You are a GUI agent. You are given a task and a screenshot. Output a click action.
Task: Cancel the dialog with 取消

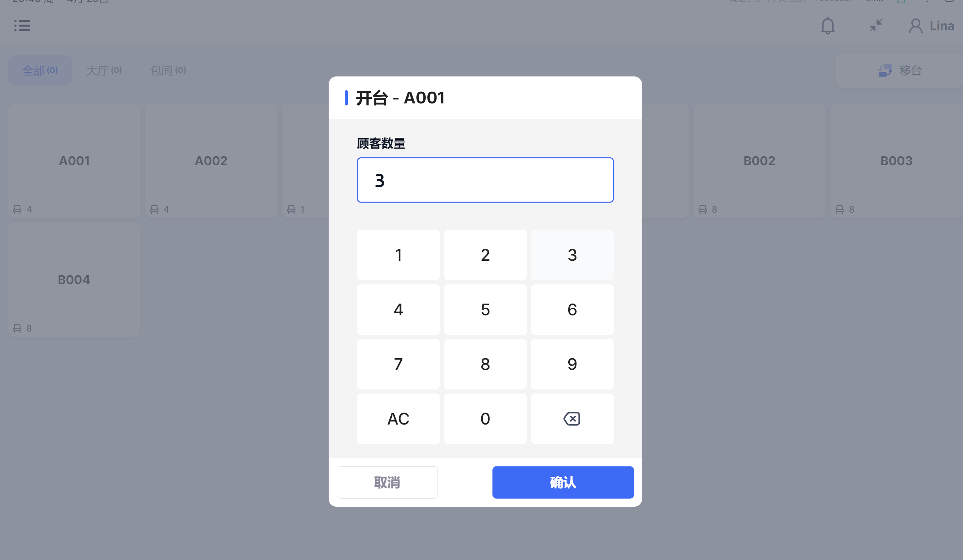387,482
